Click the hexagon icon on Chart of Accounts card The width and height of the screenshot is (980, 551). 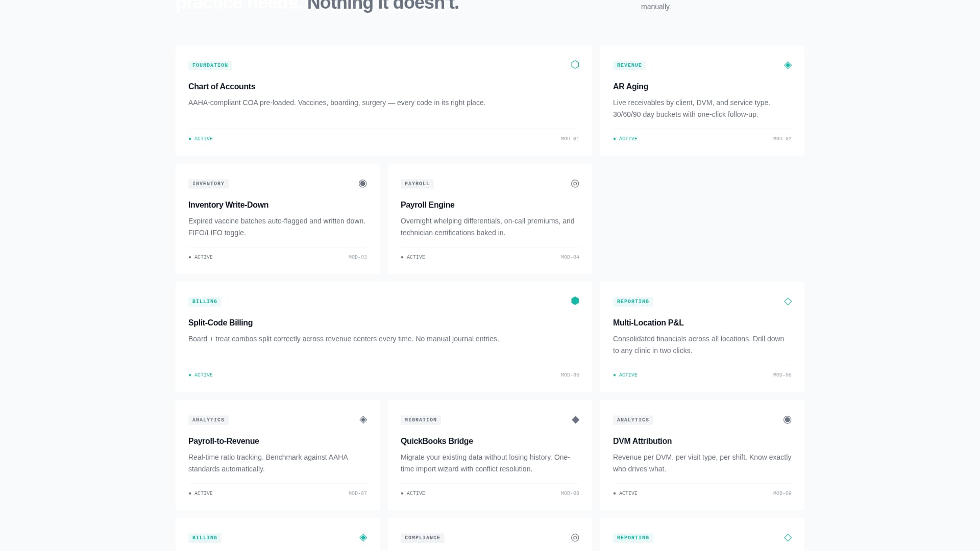[x=575, y=65]
